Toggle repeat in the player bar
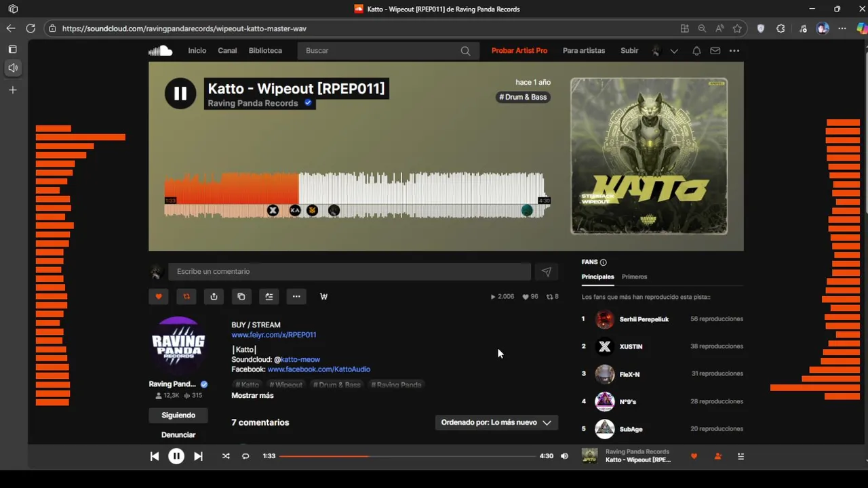Screen dimensions: 868x488 coord(245,456)
